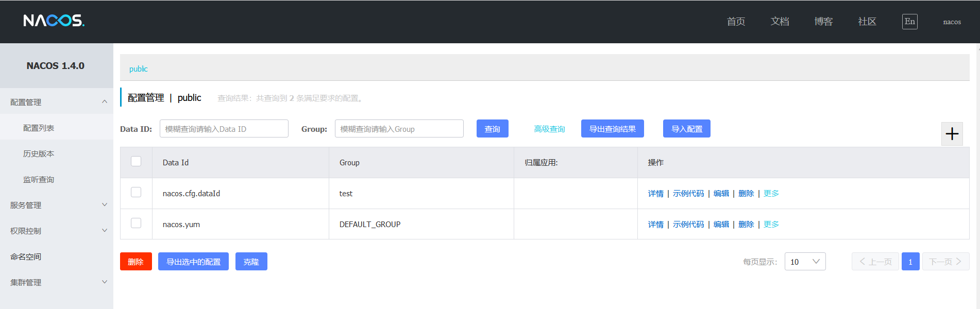The image size is (980, 309).
Task: Open 更多 menu for nacos.cfg.dataId
Action: [771, 194]
